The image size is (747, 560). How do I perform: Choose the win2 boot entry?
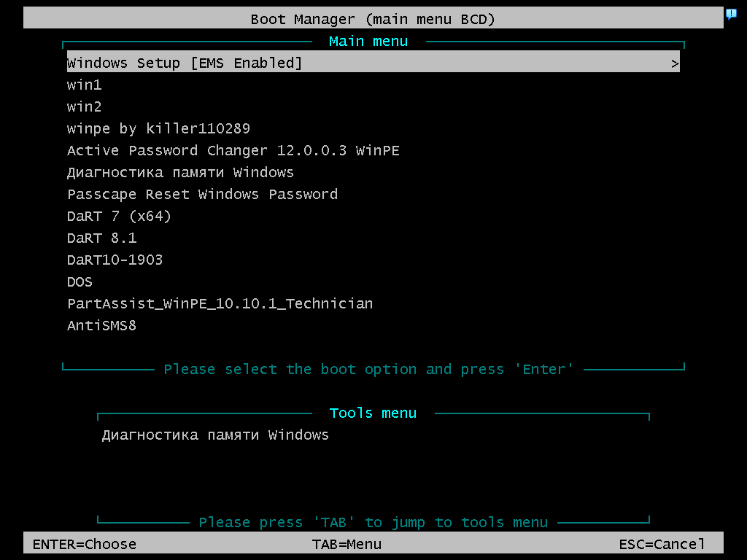85,106
